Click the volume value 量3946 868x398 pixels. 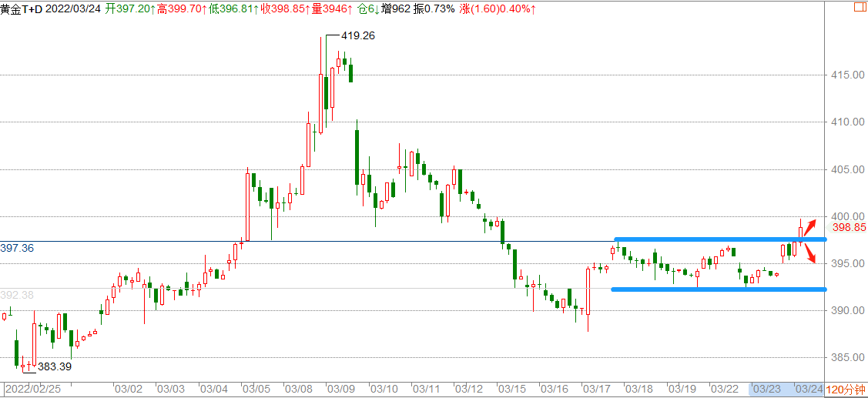pyautogui.click(x=333, y=8)
